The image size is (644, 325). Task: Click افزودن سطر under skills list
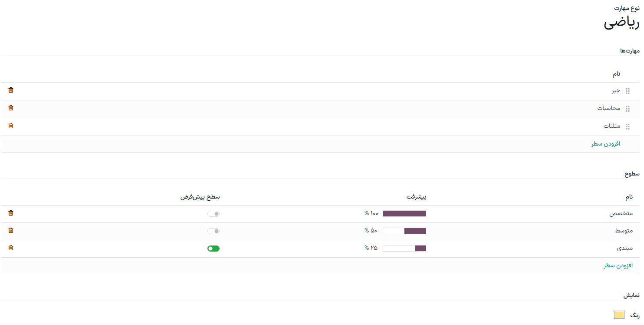pos(605,144)
